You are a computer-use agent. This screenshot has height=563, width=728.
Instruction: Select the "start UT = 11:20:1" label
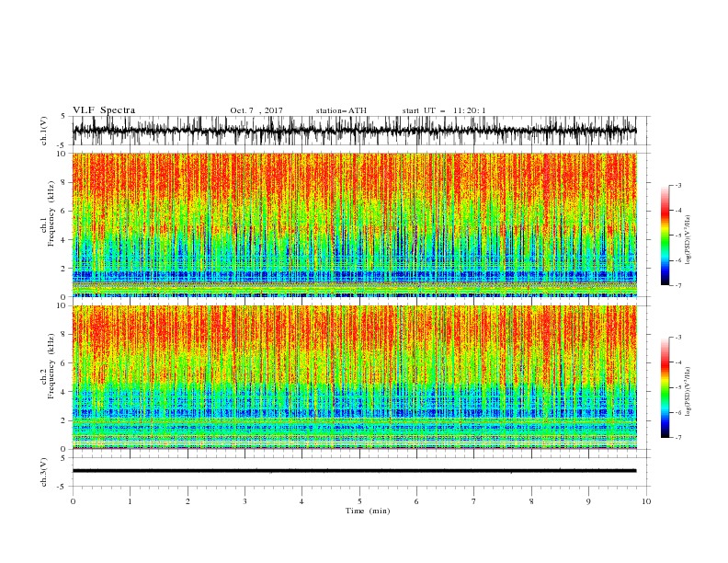pos(444,110)
